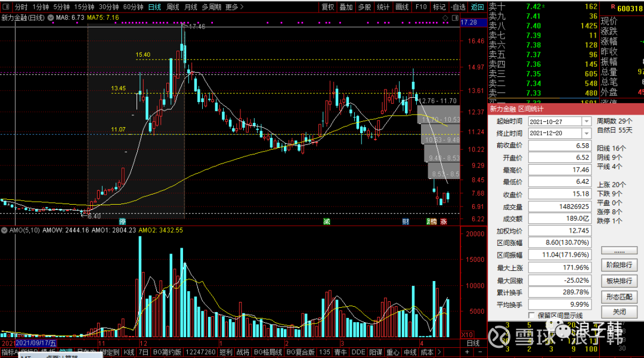Click the plus zoom-in button

click(x=467, y=352)
